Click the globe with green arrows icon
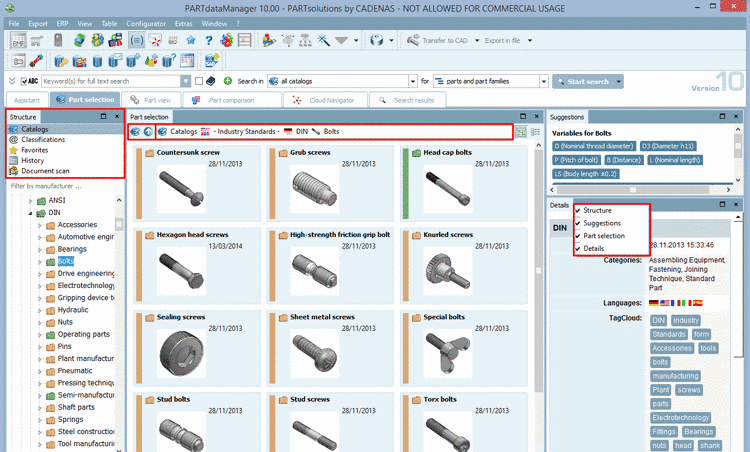The height and width of the screenshot is (452, 750). (x=79, y=41)
